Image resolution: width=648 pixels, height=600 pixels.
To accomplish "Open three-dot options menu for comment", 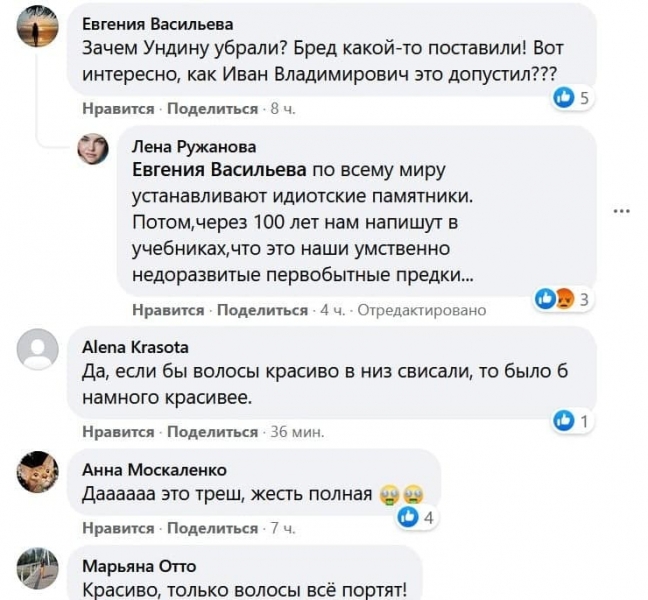I will click(622, 212).
